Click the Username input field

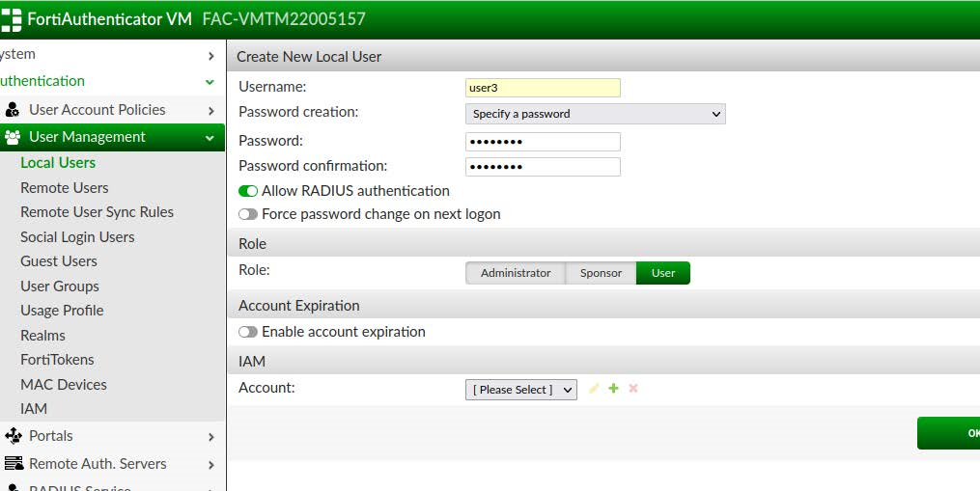point(543,88)
